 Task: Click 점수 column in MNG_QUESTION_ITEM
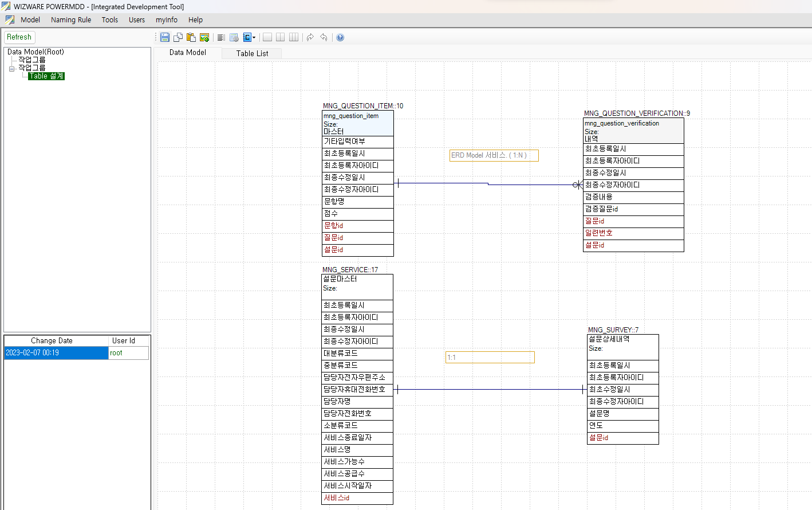pyautogui.click(x=358, y=214)
